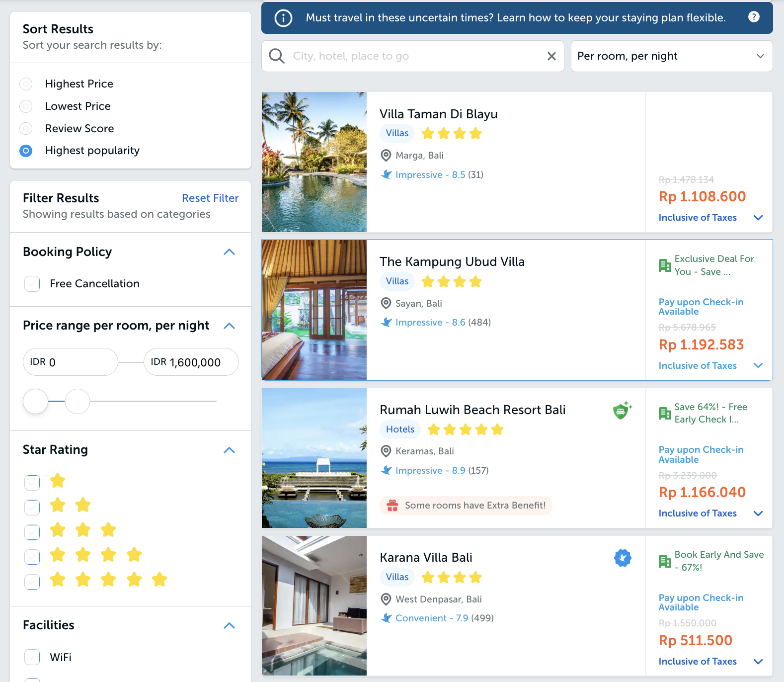
Task: Open The Kampung Ubud Villa listing title
Action: point(452,262)
